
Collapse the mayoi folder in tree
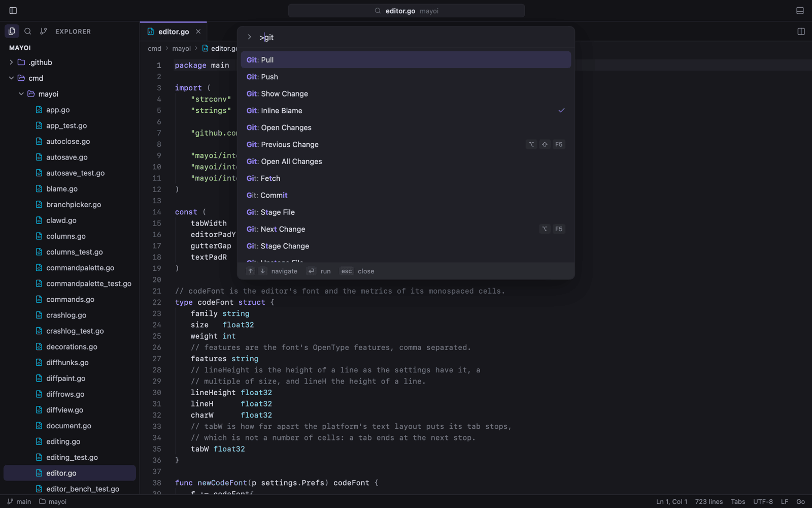coord(70,94)
